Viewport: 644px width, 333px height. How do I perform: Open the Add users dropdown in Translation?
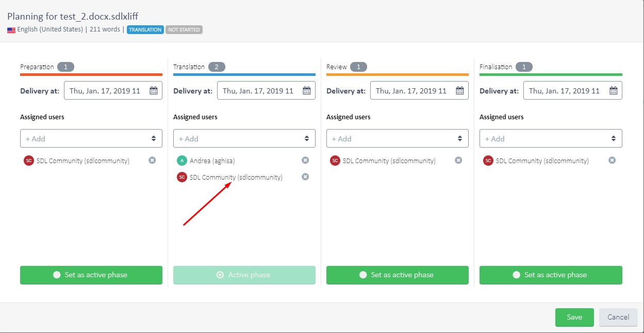click(x=244, y=138)
